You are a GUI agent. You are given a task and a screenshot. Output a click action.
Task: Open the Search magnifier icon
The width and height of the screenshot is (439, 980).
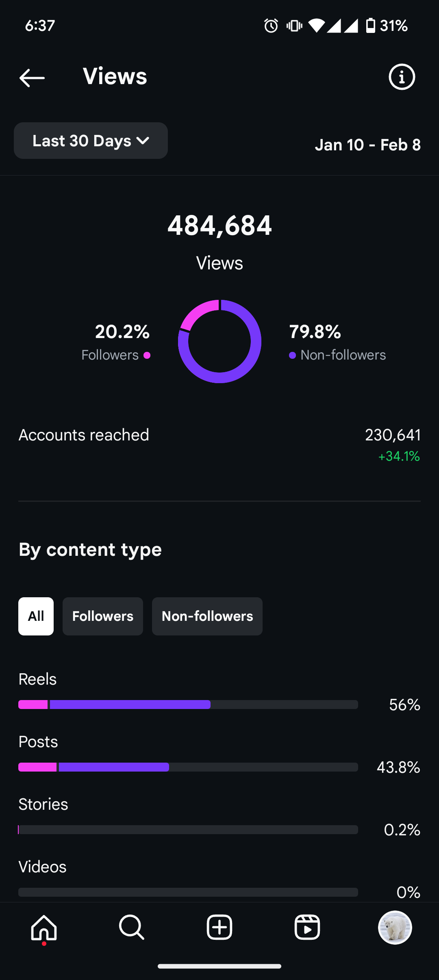click(x=132, y=928)
